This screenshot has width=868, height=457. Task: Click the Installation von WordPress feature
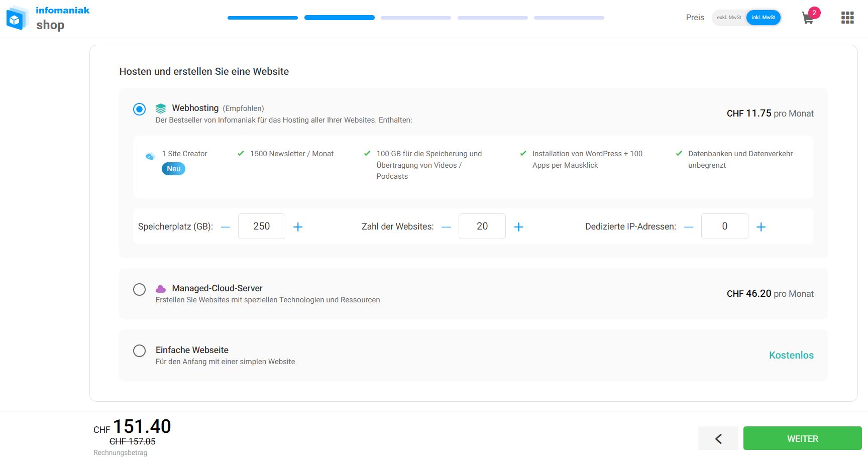point(587,159)
